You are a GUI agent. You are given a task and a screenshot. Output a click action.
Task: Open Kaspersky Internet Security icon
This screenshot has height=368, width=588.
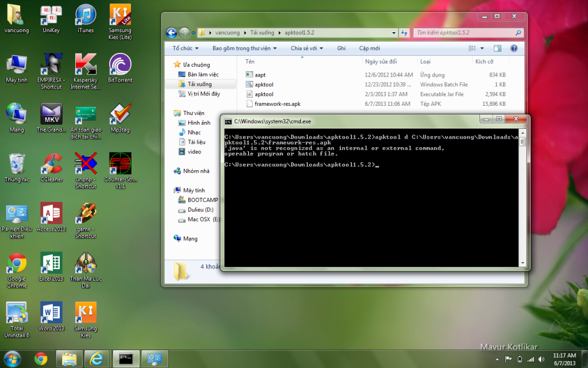(86, 71)
